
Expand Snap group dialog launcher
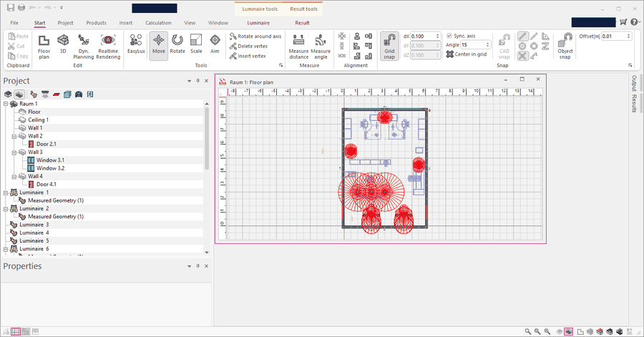[630, 65]
